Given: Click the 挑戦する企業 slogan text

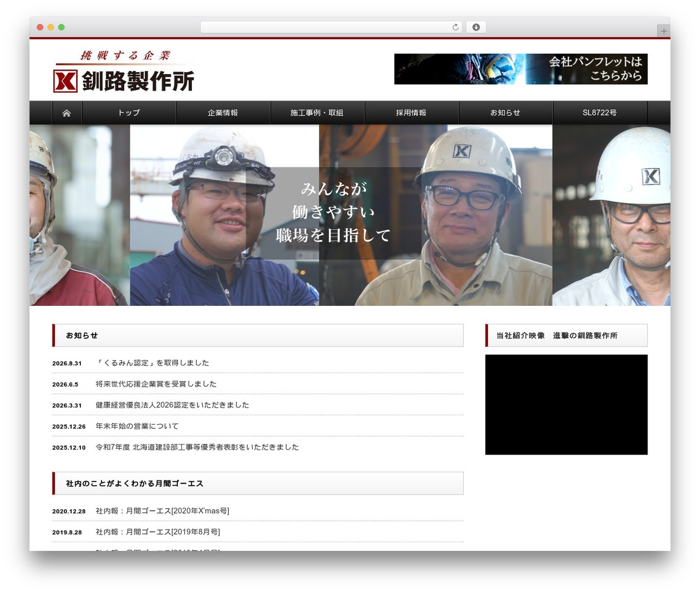Looking at the screenshot, I should (125, 55).
